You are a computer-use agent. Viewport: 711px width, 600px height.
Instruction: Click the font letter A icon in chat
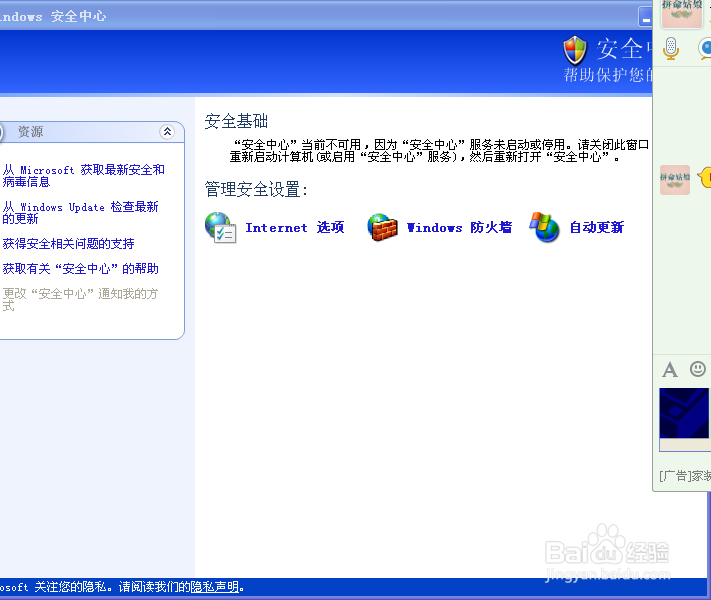coord(670,370)
